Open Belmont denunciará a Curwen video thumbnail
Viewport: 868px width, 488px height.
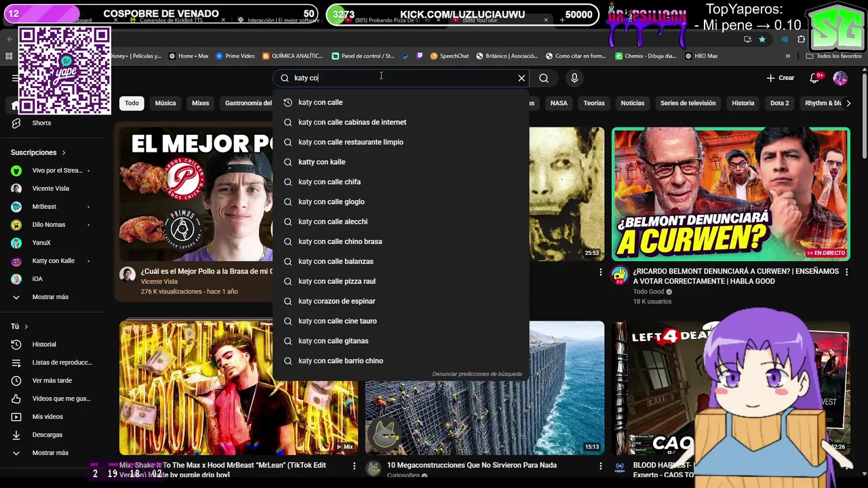click(730, 194)
